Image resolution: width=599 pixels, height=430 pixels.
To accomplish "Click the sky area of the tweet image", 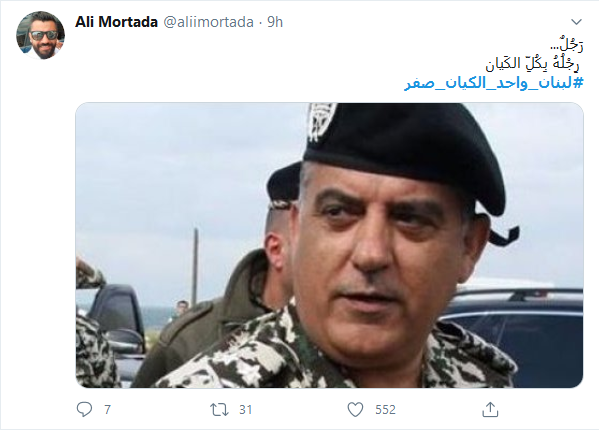I will coord(172,172).
